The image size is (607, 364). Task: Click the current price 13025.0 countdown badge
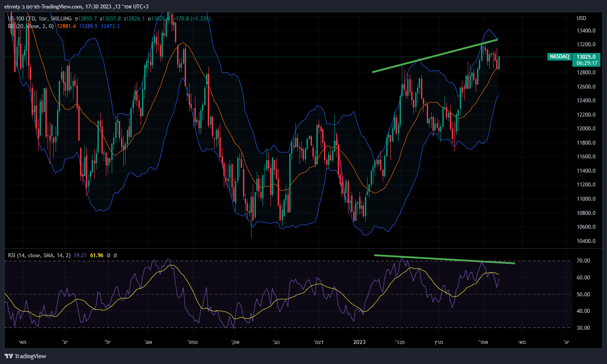click(x=586, y=60)
